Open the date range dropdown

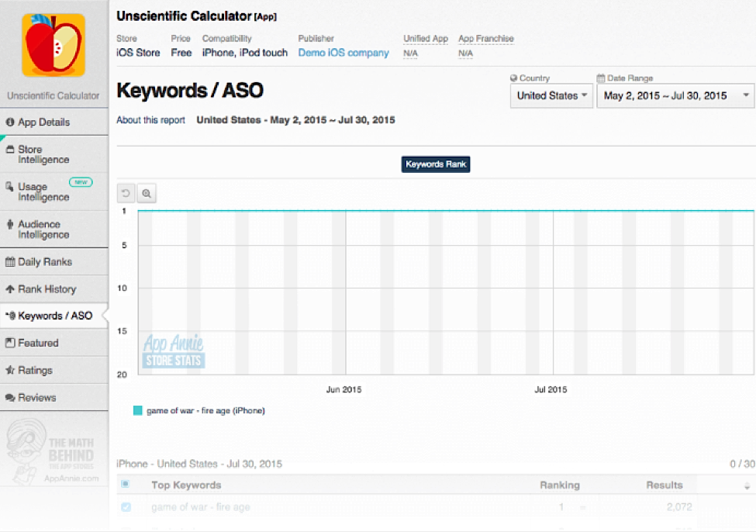coord(675,95)
